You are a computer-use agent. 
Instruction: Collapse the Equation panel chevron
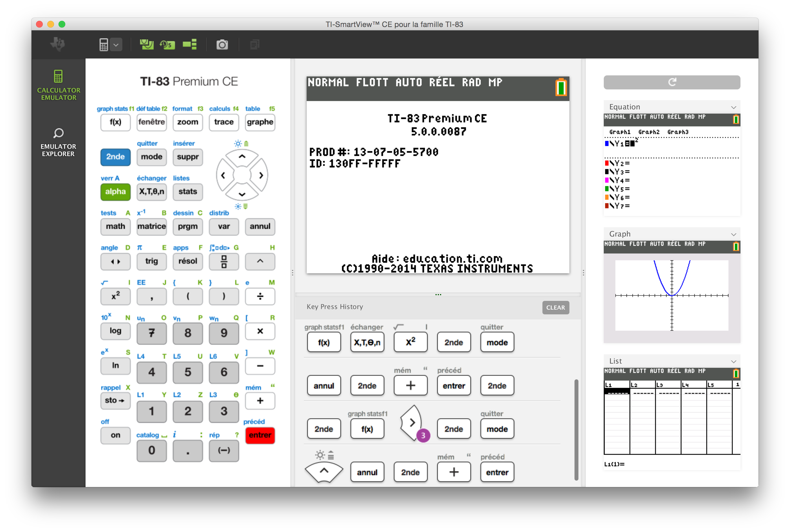coord(733,107)
